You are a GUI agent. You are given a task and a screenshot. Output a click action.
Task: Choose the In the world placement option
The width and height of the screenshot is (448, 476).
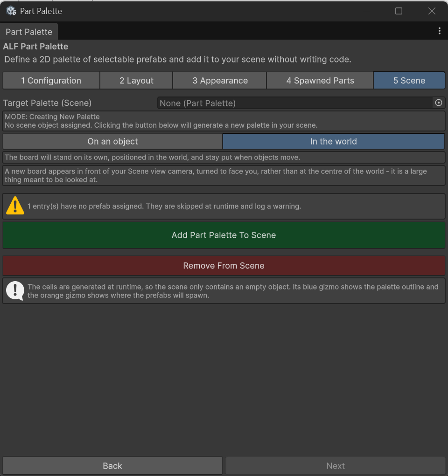point(333,141)
